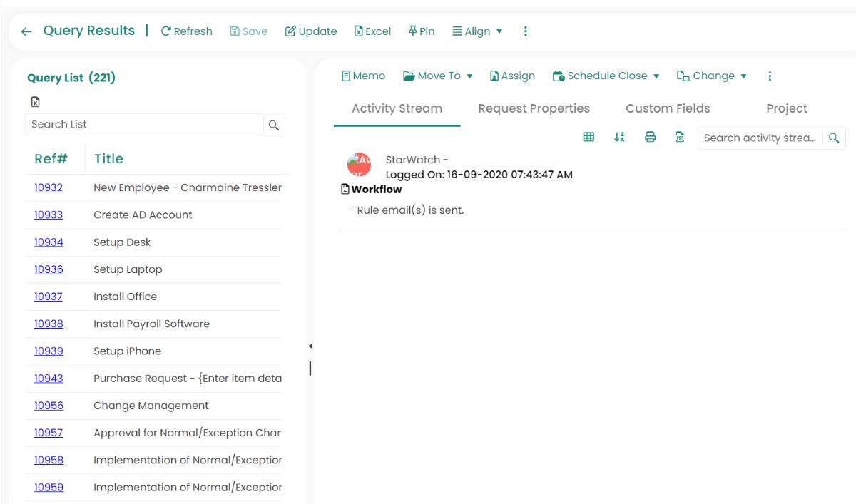Export activity stream to PDF

coord(680,138)
